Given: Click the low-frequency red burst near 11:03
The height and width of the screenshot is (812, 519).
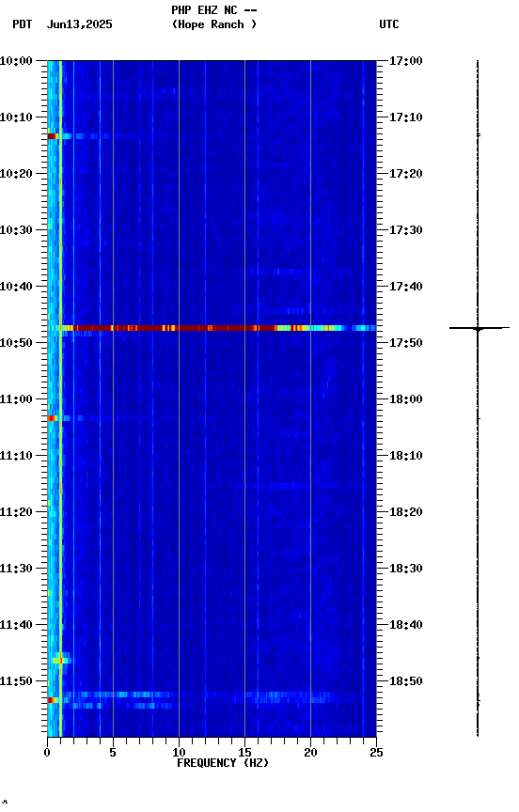Looking at the screenshot, I should click(x=52, y=418).
